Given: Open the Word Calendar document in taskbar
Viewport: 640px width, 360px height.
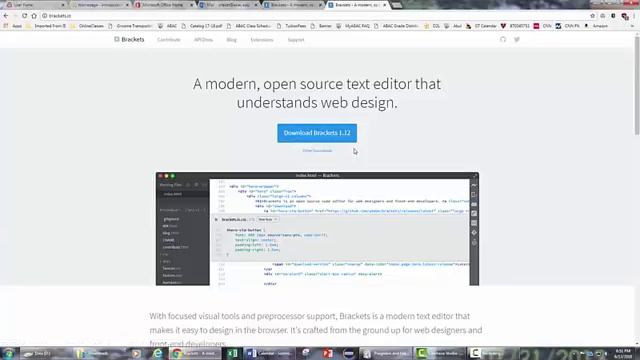Looking at the screenshot, I should pyautogui.click(x=270, y=353).
